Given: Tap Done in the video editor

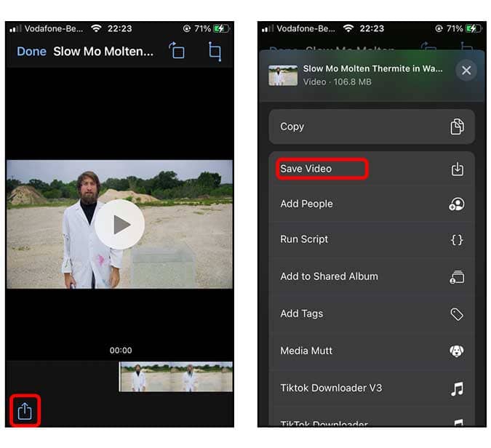Looking at the screenshot, I should [x=31, y=52].
